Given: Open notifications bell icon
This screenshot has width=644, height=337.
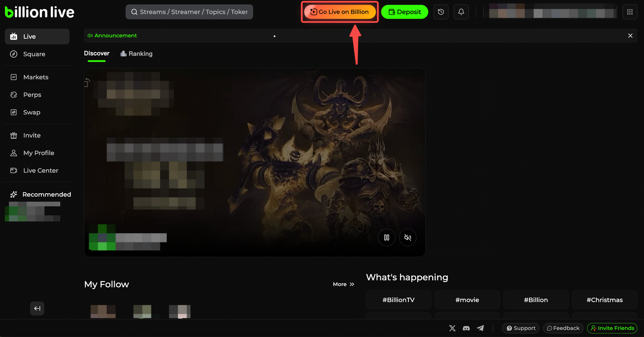Looking at the screenshot, I should (x=461, y=12).
